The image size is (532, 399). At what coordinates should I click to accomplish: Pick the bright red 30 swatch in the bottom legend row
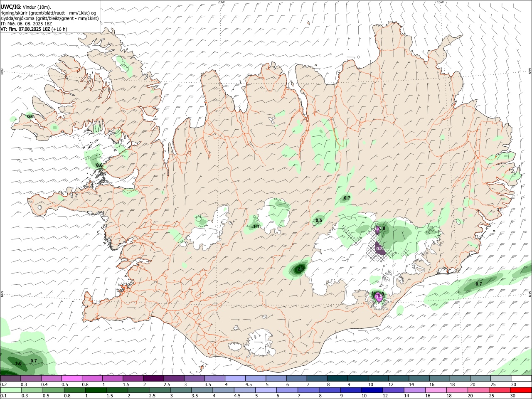tap(521, 390)
